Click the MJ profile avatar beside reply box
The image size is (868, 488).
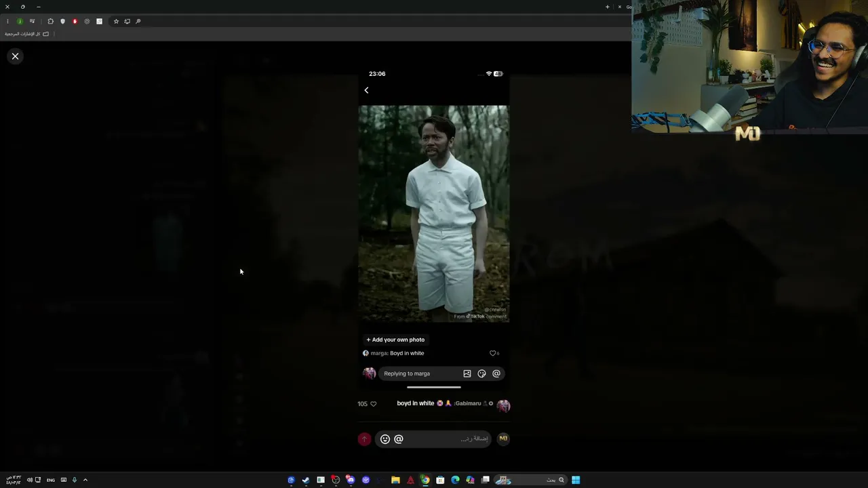(x=503, y=439)
